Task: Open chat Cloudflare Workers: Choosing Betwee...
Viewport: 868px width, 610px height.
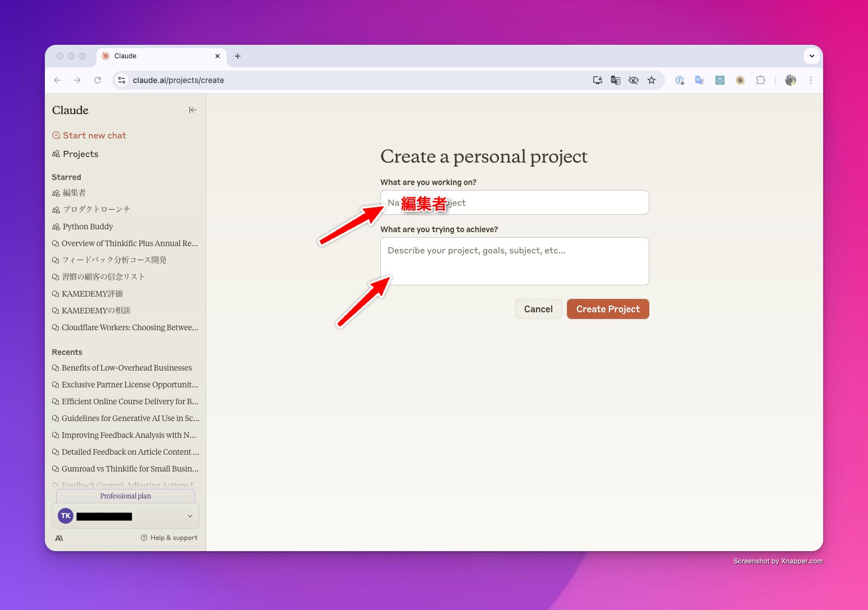Action: point(125,327)
